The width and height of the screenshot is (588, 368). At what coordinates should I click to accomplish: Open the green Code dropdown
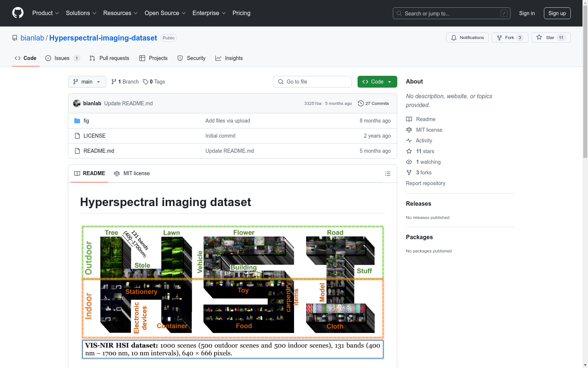(377, 82)
